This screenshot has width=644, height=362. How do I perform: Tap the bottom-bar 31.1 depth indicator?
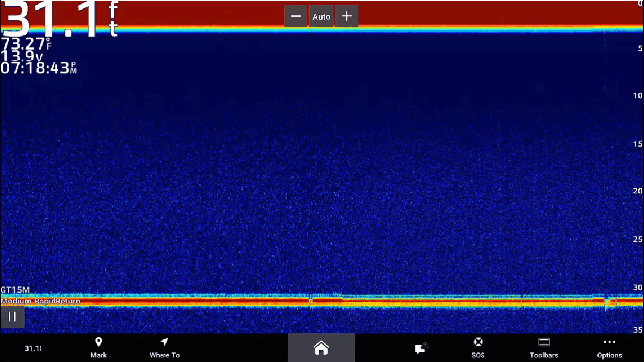33,348
